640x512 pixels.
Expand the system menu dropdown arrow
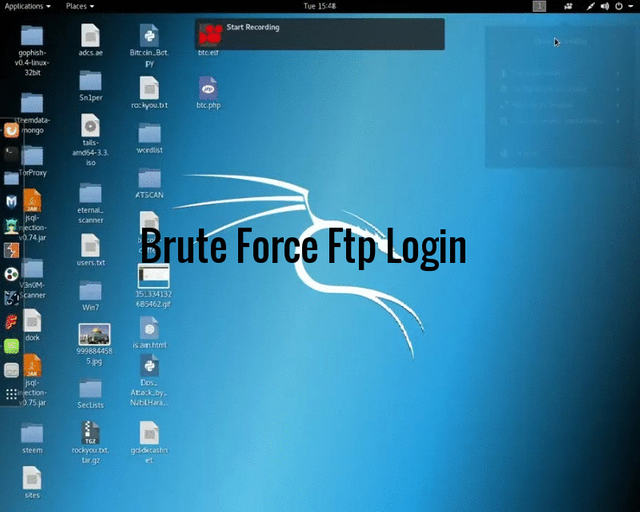point(630,6)
